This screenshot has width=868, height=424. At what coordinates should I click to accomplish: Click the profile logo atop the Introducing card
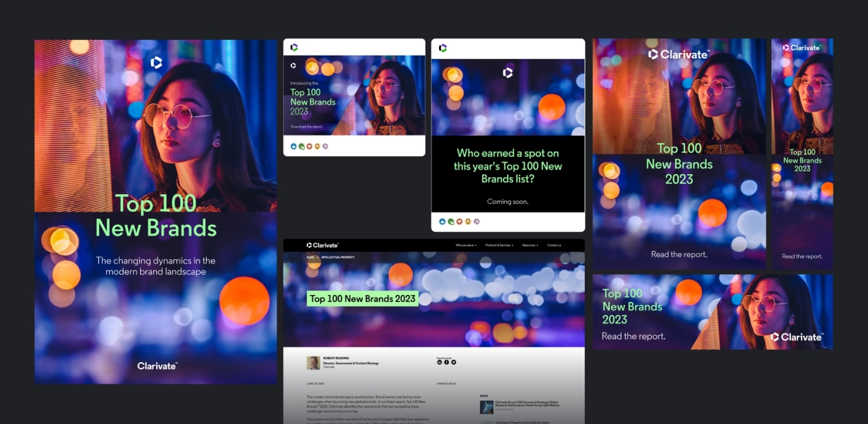point(294,47)
